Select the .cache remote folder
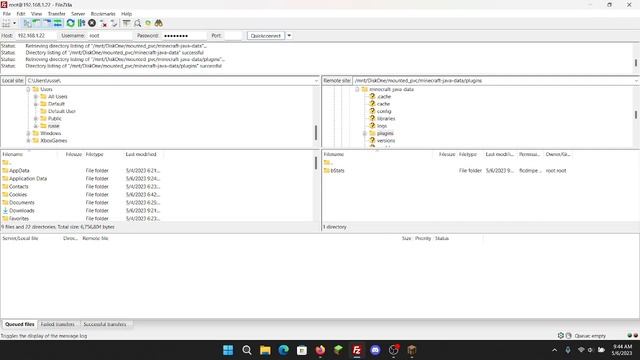 tap(384, 97)
